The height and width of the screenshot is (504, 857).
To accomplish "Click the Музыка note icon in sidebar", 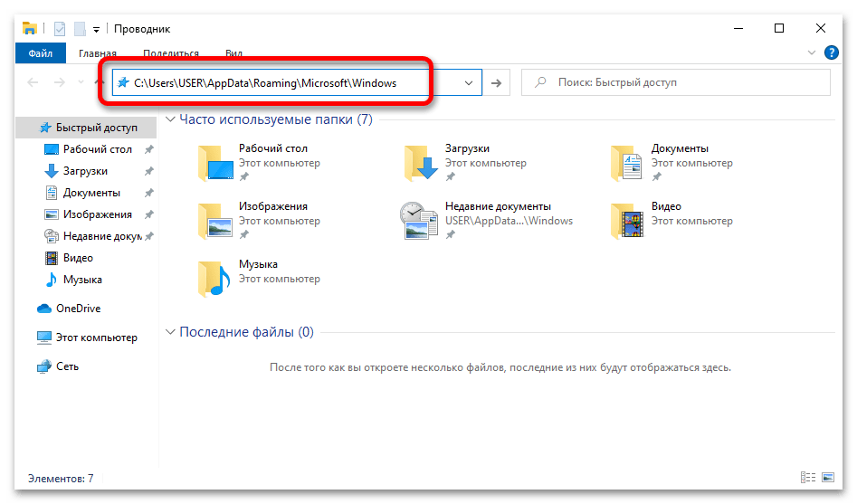I will pos(51,280).
